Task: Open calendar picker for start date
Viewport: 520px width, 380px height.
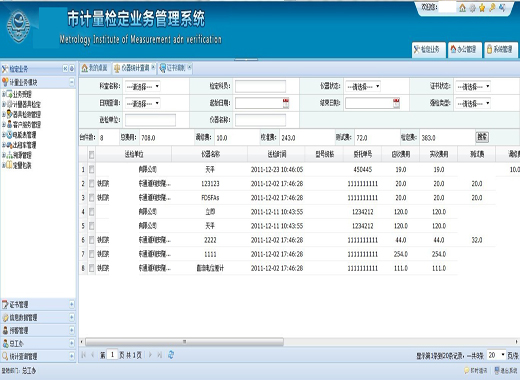Action: [x=286, y=103]
